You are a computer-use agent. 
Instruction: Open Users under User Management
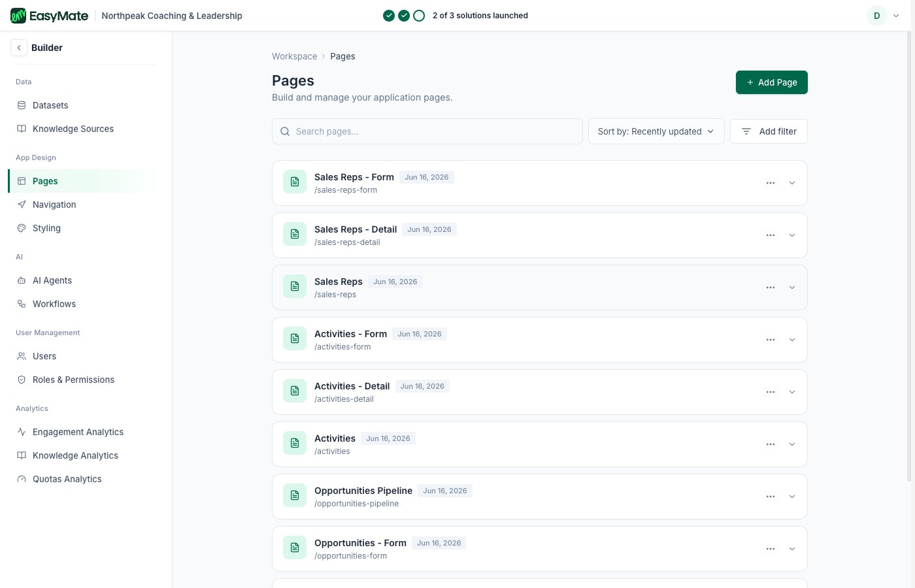(x=82, y=356)
